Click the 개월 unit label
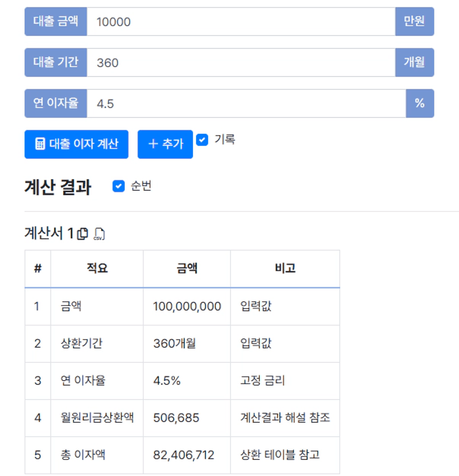 coord(414,62)
